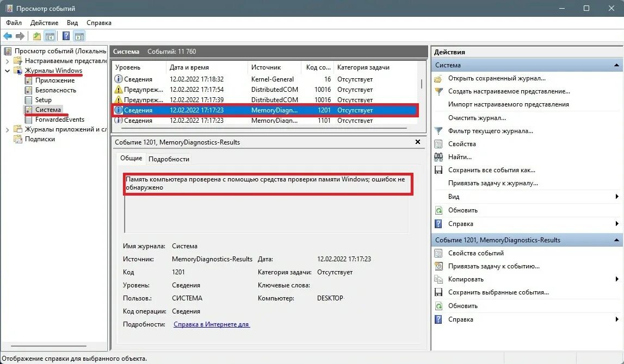Open the Файл menu

tap(14, 23)
